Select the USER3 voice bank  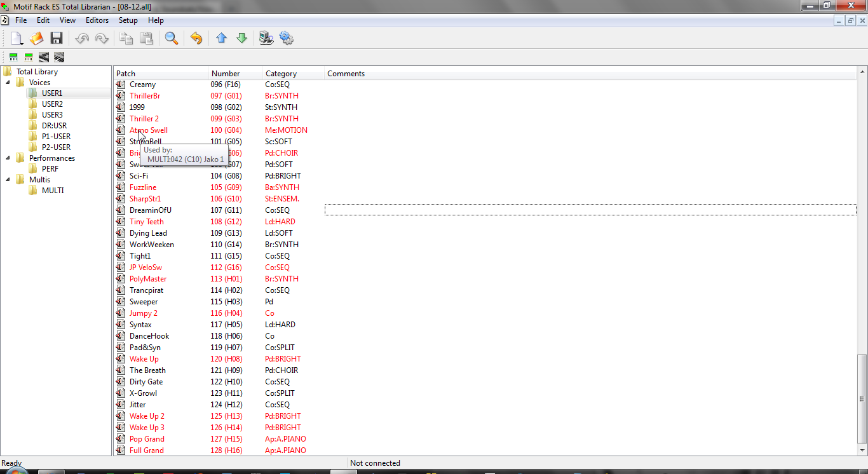click(x=52, y=115)
